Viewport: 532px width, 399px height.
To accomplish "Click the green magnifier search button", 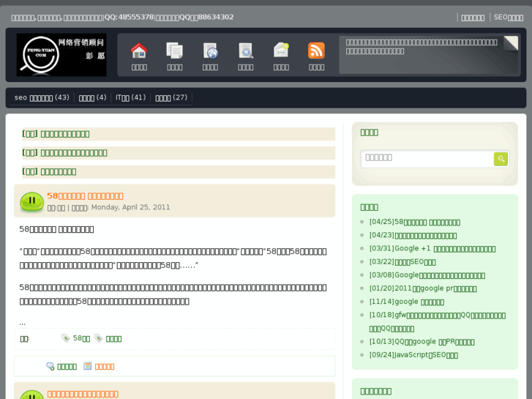I will point(501,159).
